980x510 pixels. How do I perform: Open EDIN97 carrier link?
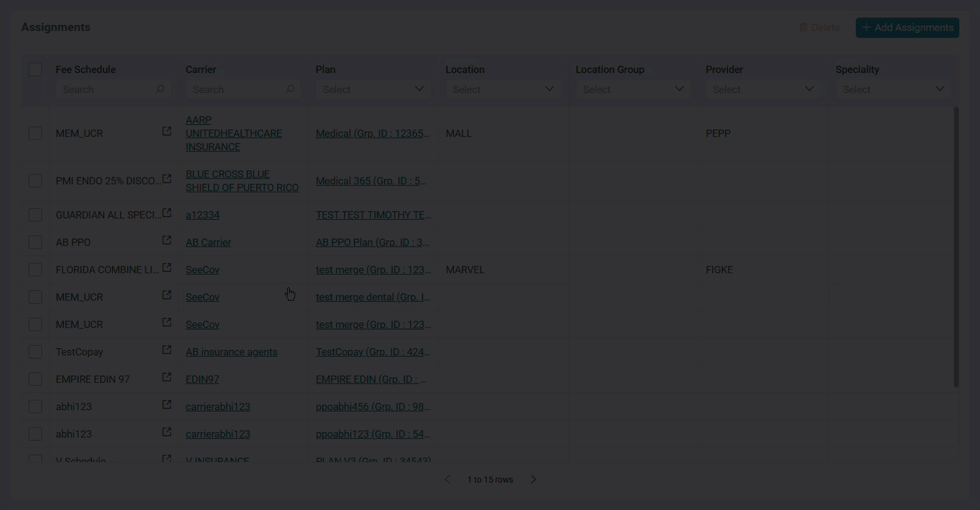click(x=202, y=379)
